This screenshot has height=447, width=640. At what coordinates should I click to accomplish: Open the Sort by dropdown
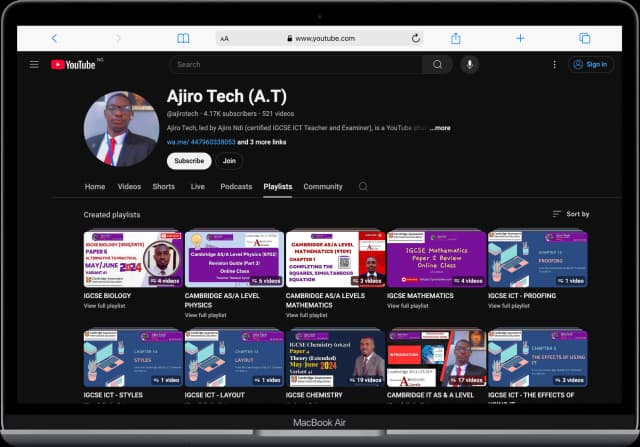[x=570, y=214]
